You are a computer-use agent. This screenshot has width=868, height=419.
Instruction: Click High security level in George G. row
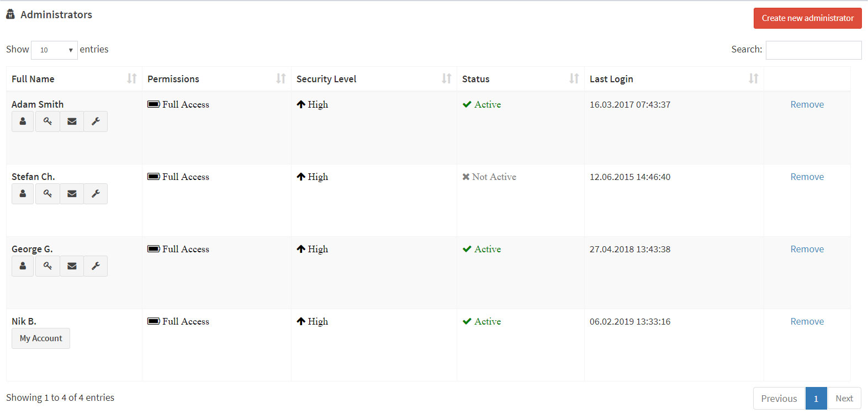313,249
